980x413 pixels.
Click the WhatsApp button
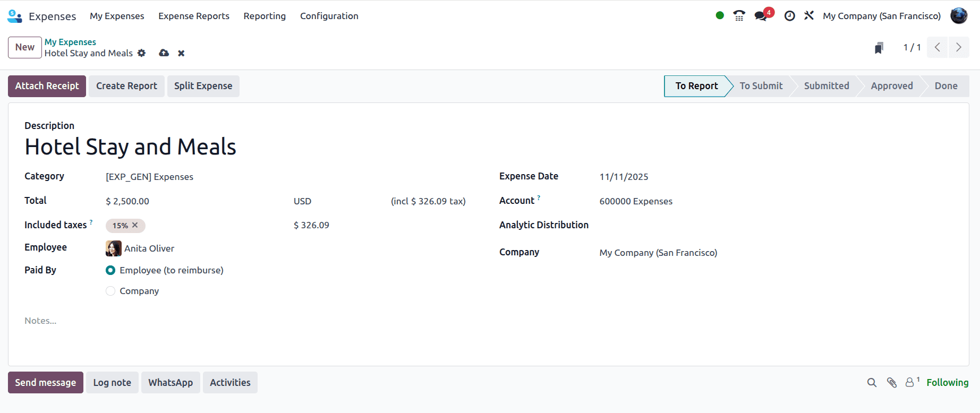(171, 383)
